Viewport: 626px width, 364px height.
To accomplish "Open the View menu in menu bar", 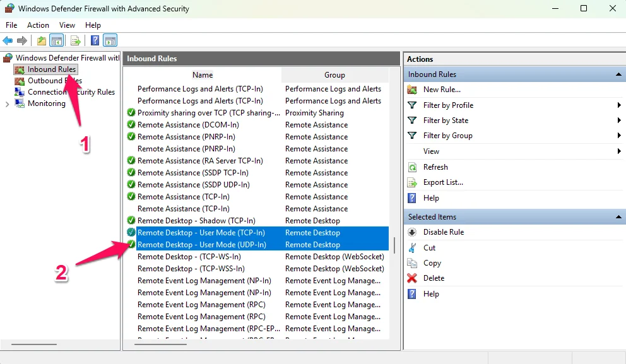I will [67, 25].
